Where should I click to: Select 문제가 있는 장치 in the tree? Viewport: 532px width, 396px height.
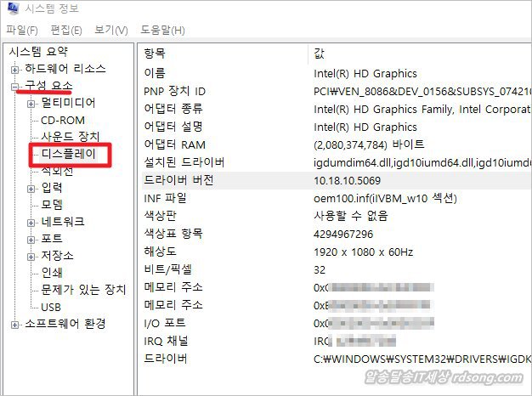(83, 290)
